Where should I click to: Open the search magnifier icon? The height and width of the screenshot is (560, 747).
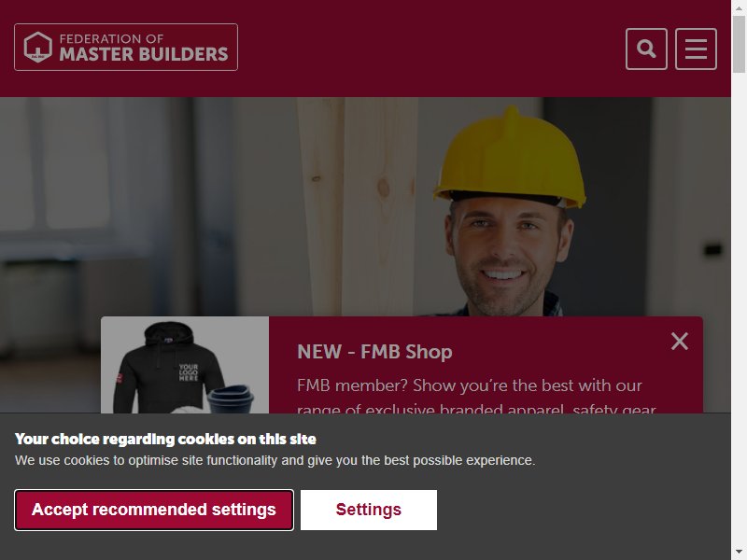[x=646, y=49]
